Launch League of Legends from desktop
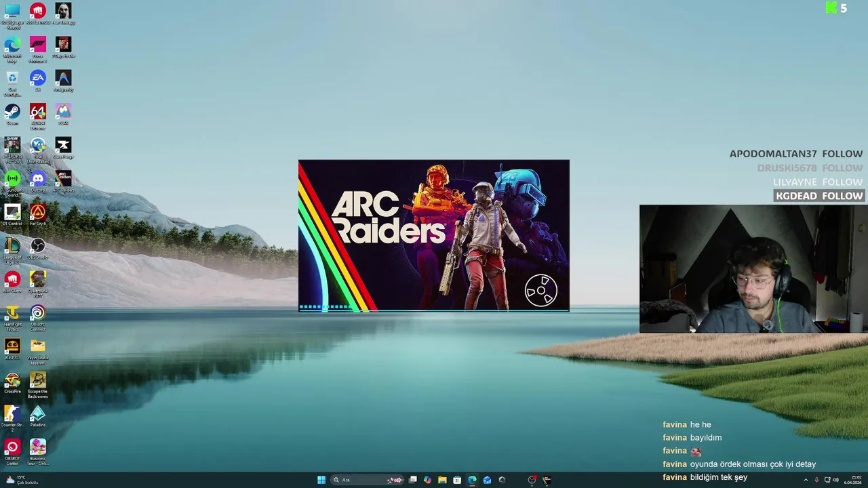 click(x=12, y=251)
